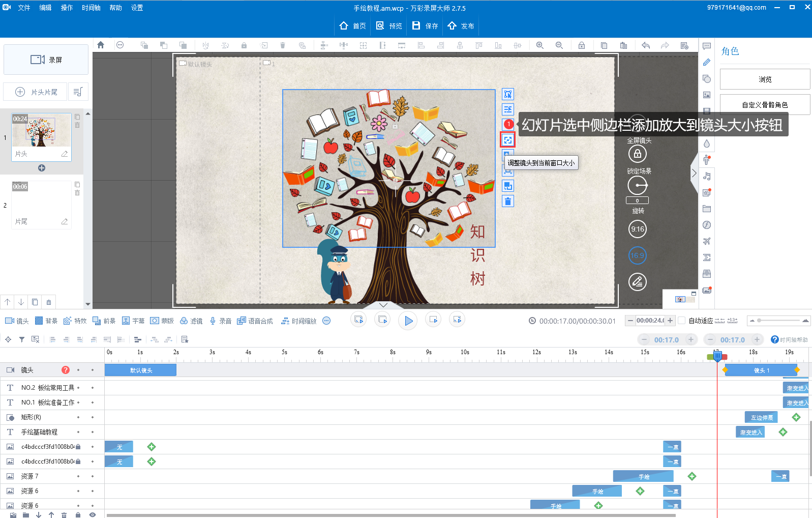The width and height of the screenshot is (812, 518).
Task: Click the redo arrow in canvas toolbar
Action: click(x=665, y=45)
